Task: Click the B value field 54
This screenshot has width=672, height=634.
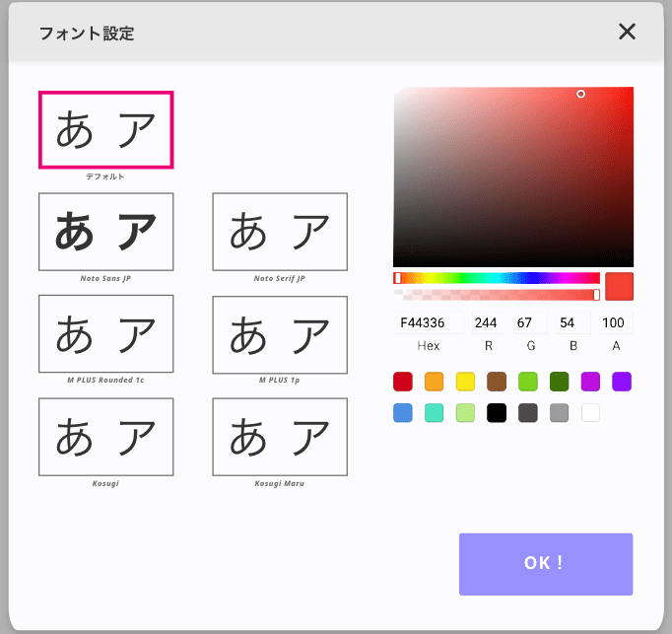Action: tap(573, 322)
